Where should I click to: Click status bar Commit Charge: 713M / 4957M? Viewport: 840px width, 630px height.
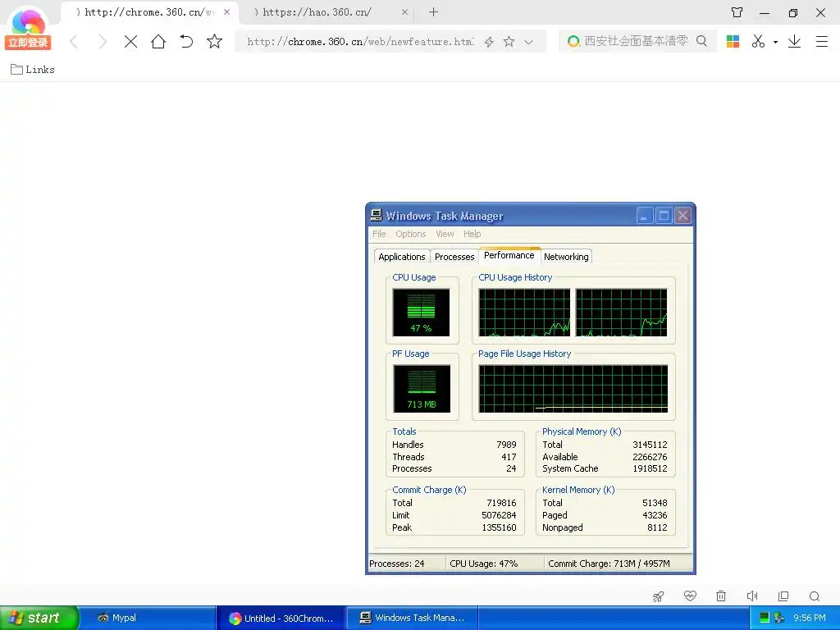click(609, 564)
